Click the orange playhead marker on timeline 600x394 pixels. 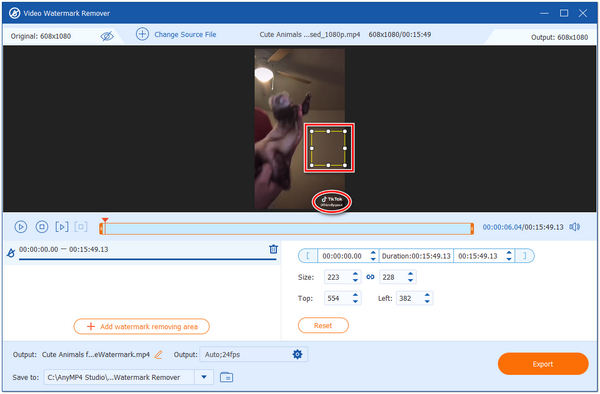pos(105,220)
